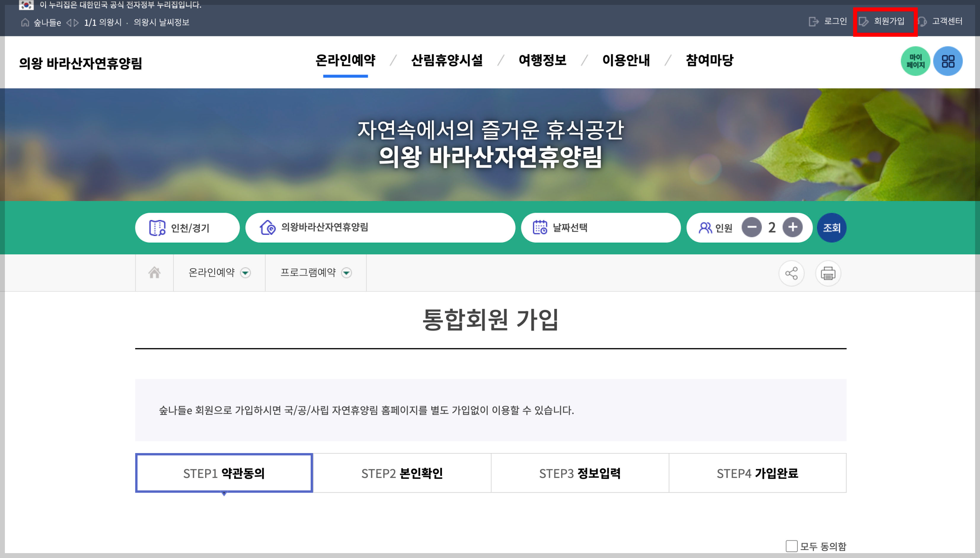The height and width of the screenshot is (558, 980).
Task: Click the 로그인 icon in the top bar
Action: 813,22
